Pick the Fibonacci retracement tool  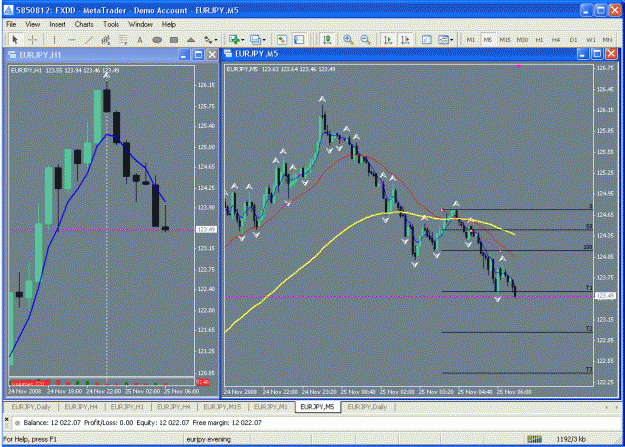[x=123, y=39]
